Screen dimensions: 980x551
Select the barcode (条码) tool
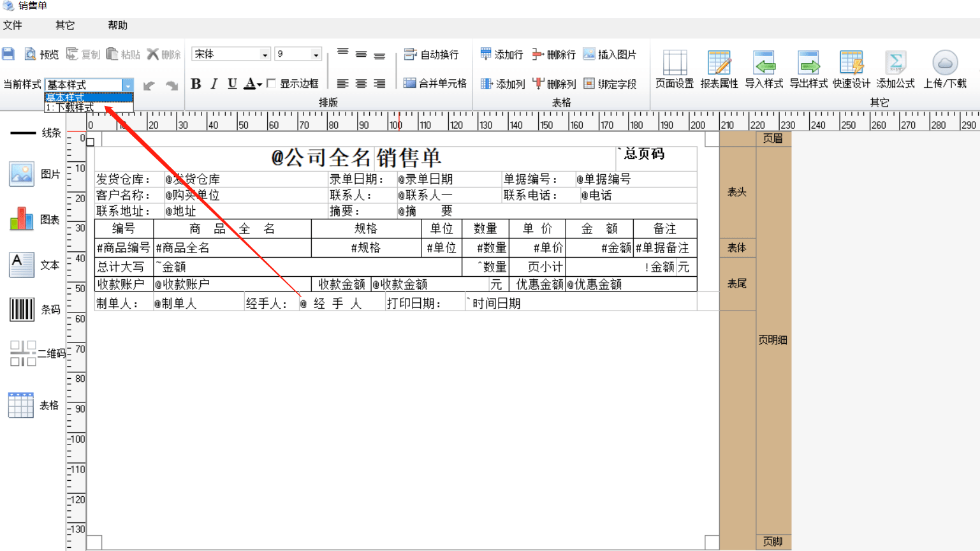coord(35,309)
